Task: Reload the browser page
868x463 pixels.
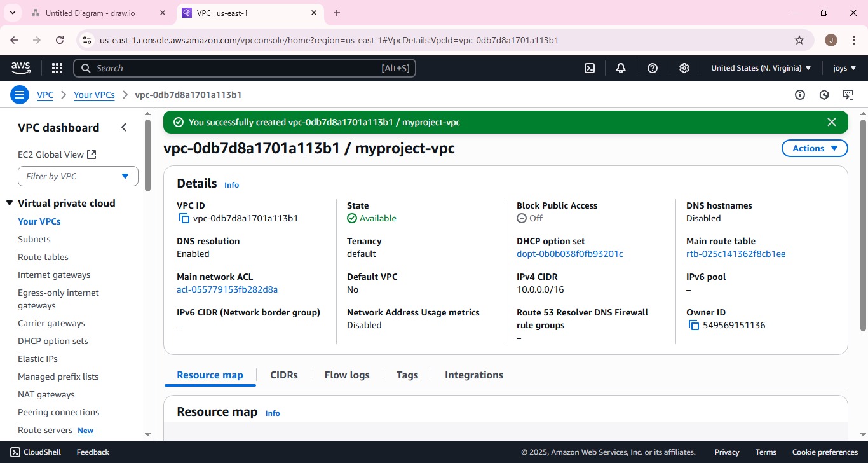Action: [60, 40]
